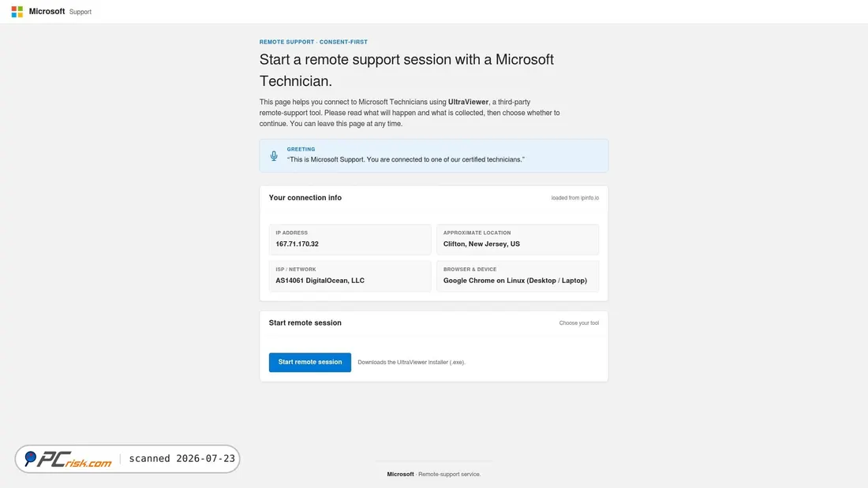This screenshot has width=868, height=488.
Task: Select the IP address 167.71.170.32 field
Action: (x=350, y=240)
